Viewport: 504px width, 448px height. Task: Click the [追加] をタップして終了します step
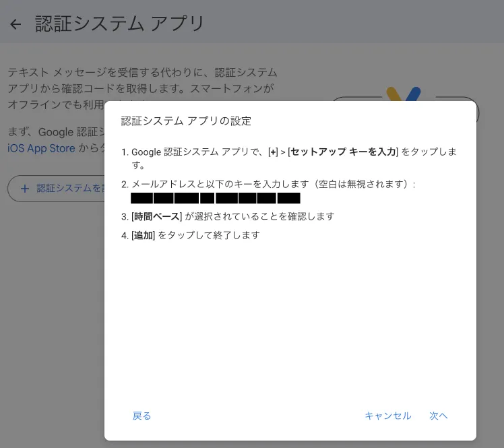tap(191, 235)
